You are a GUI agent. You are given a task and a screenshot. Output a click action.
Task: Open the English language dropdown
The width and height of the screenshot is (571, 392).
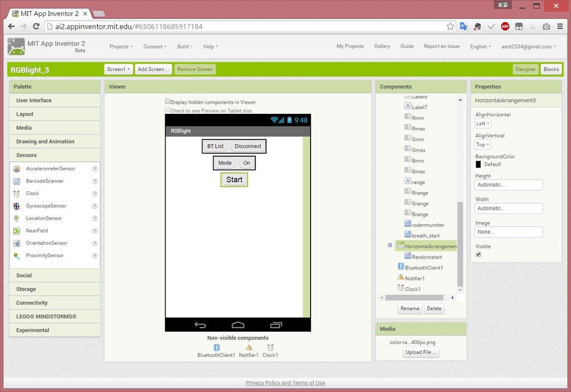click(480, 47)
